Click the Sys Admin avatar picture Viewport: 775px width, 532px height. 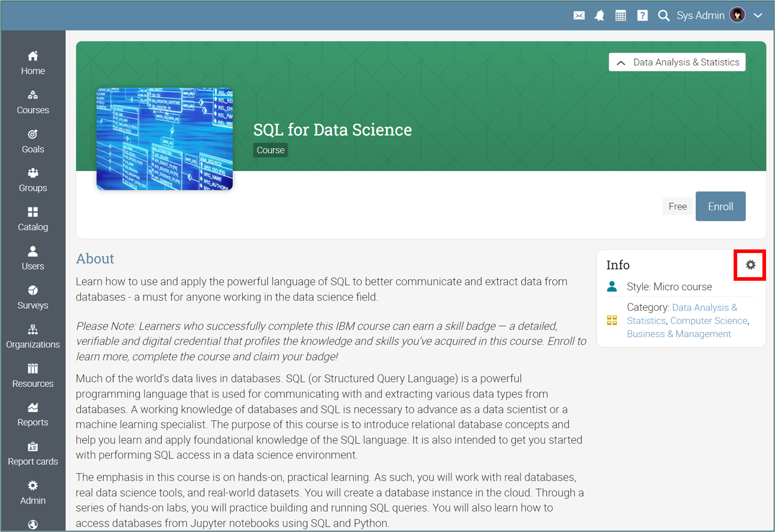click(x=737, y=15)
